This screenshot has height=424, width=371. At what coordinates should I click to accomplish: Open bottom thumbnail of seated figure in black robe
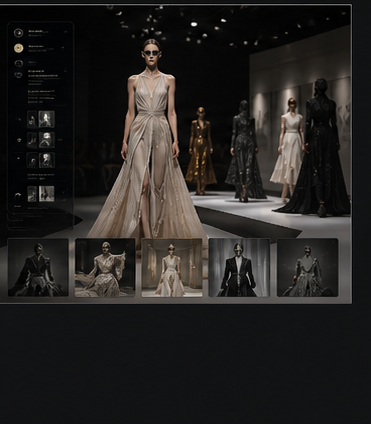(38, 267)
